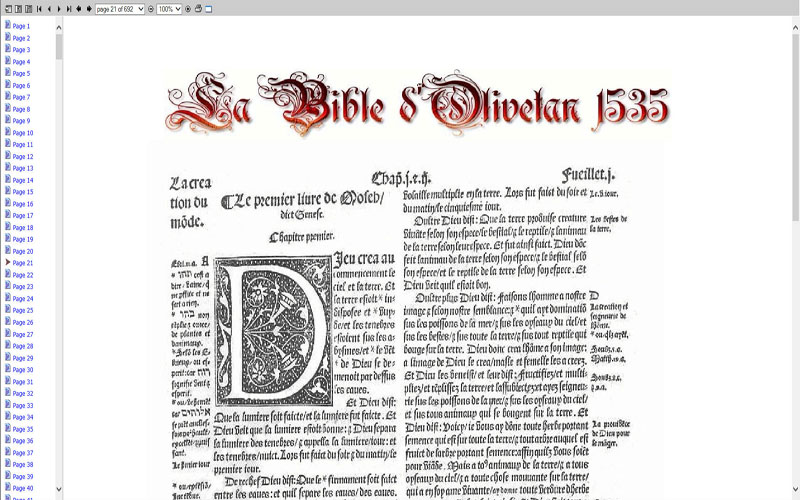Click the first layout icon in toolbar
This screenshot has height=500, width=800.
click(x=9, y=9)
